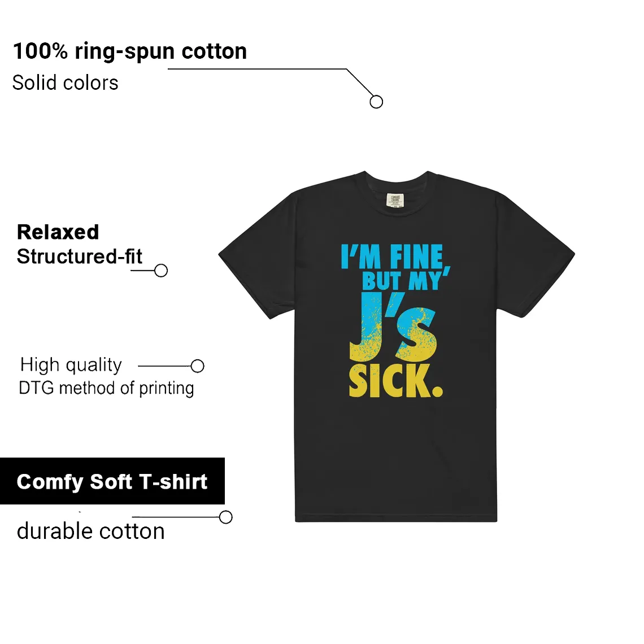Click the large J's graphic on the shirt
This screenshot has width=644, height=644.
(393, 327)
